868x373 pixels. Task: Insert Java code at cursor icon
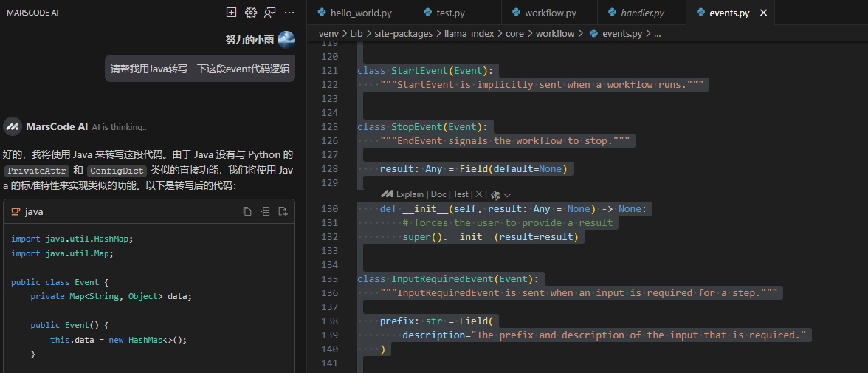[x=265, y=212]
